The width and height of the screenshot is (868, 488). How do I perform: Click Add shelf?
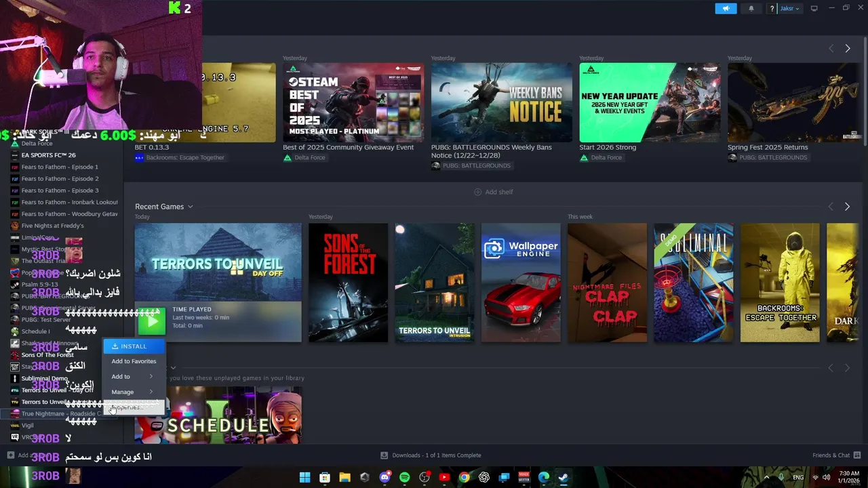click(x=493, y=192)
